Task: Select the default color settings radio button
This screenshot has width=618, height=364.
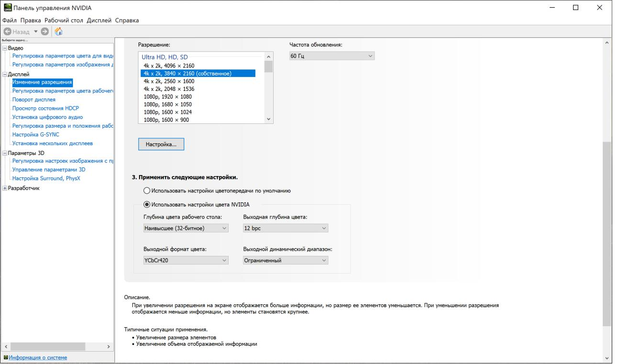Action: [x=147, y=190]
